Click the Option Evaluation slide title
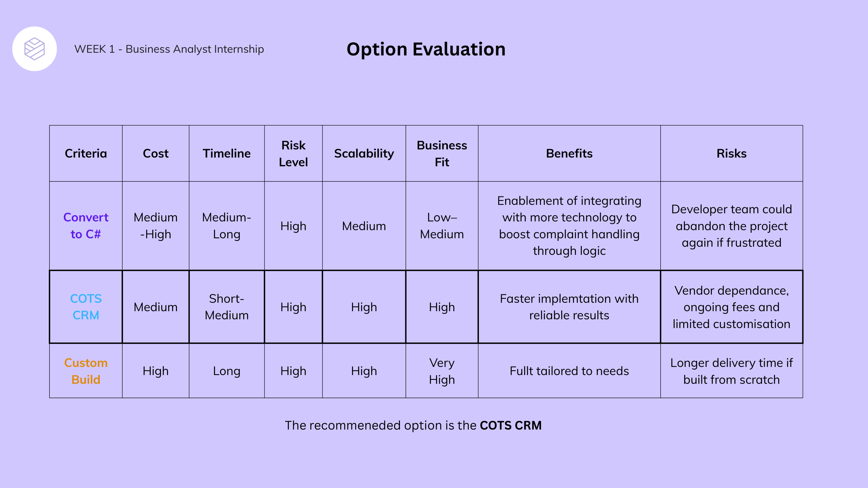 pos(426,49)
